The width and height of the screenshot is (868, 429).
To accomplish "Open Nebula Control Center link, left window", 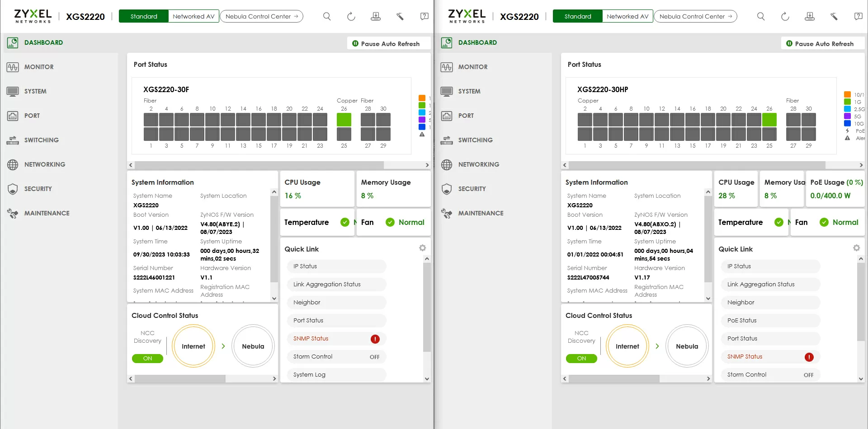I will point(262,16).
